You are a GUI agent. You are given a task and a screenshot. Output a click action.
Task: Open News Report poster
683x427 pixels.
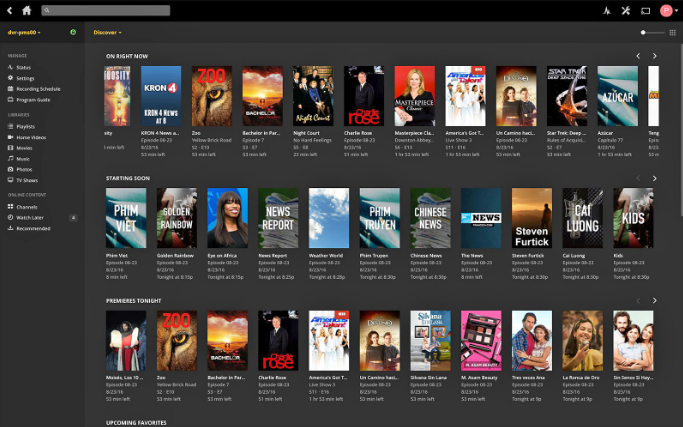[278, 218]
